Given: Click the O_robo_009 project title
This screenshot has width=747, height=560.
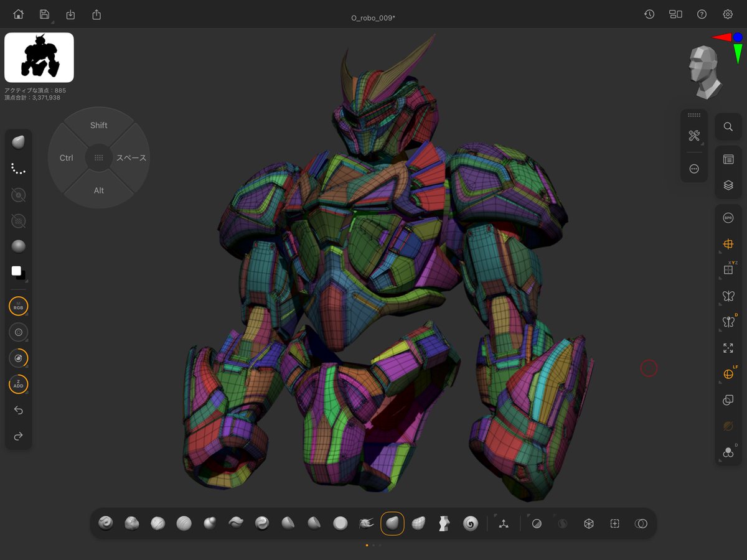Looking at the screenshot, I should [x=374, y=17].
